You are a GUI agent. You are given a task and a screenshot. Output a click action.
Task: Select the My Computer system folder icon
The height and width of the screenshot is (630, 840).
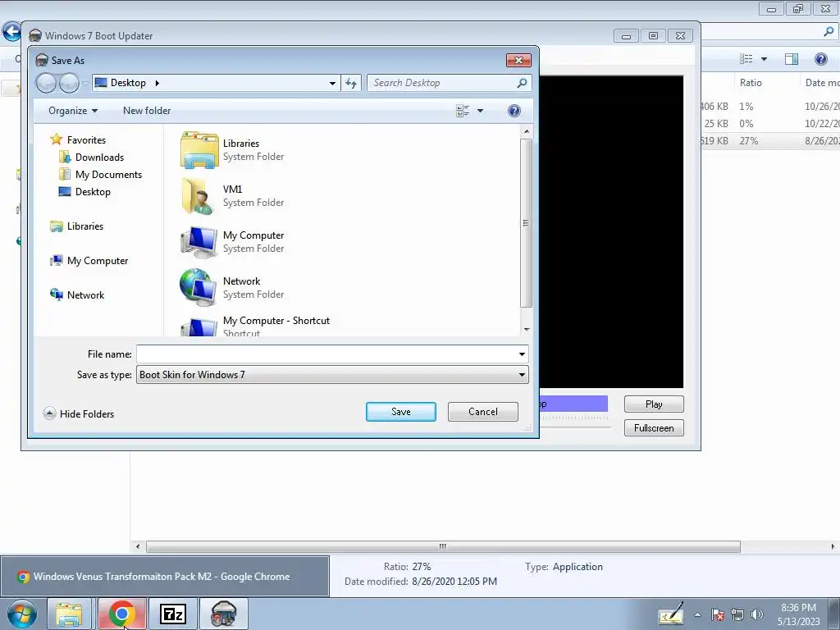(x=199, y=242)
